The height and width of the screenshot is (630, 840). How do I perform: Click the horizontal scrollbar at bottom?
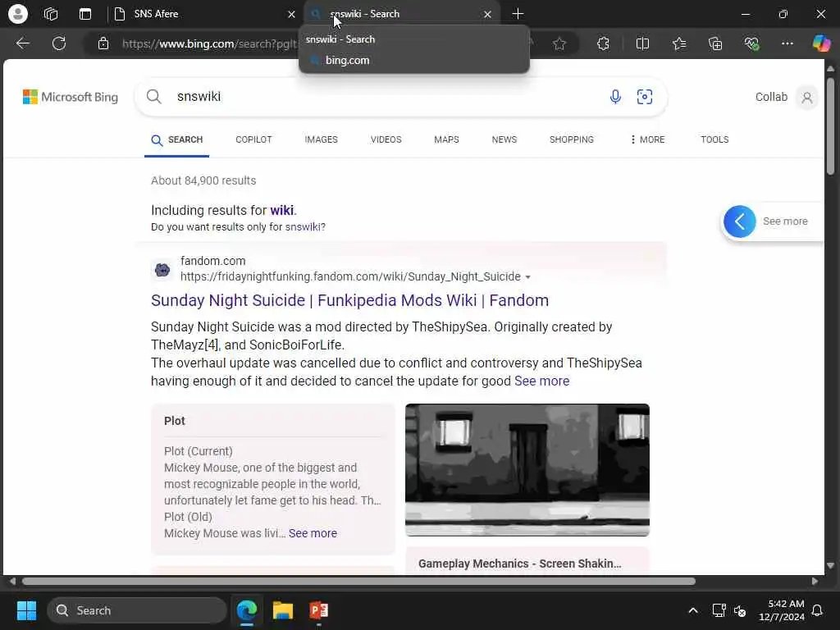tap(358, 582)
